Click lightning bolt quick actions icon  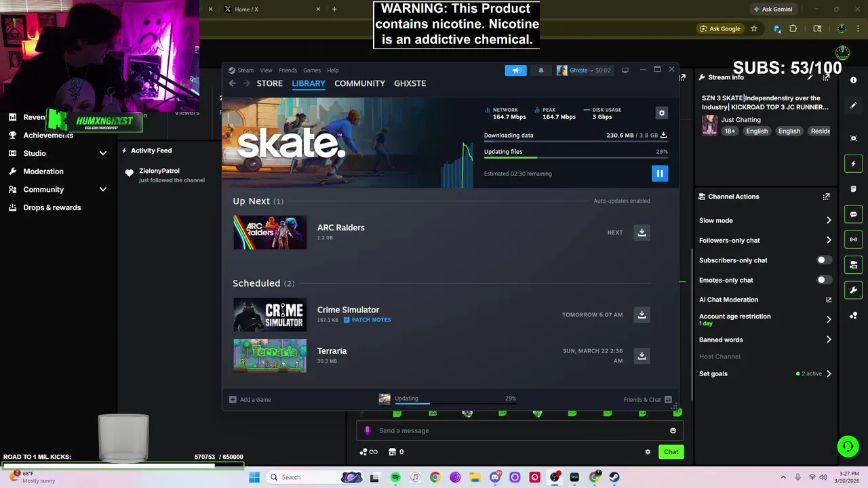[853, 164]
